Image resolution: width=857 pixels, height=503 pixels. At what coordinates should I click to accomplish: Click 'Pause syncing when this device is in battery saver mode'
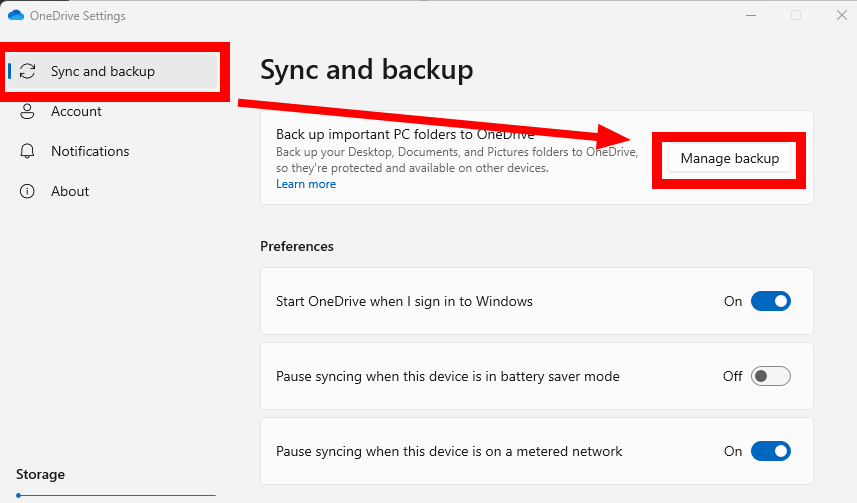click(448, 376)
